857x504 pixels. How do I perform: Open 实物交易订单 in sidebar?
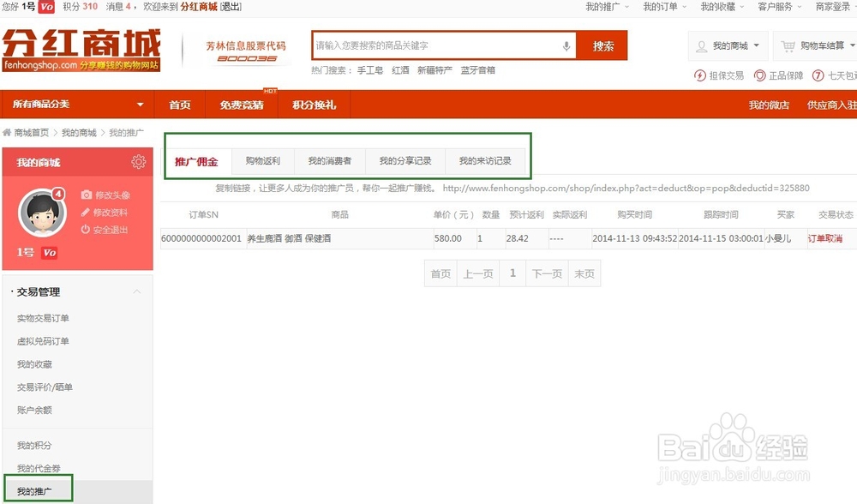(43, 318)
